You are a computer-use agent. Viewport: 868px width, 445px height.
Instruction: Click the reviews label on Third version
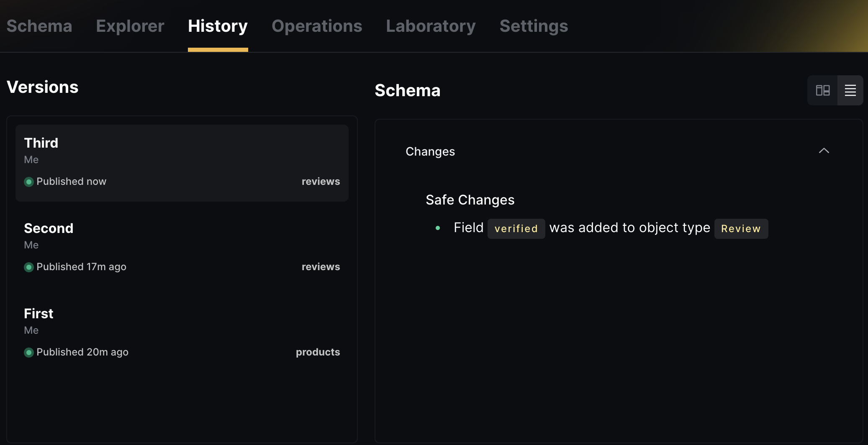tap(321, 182)
